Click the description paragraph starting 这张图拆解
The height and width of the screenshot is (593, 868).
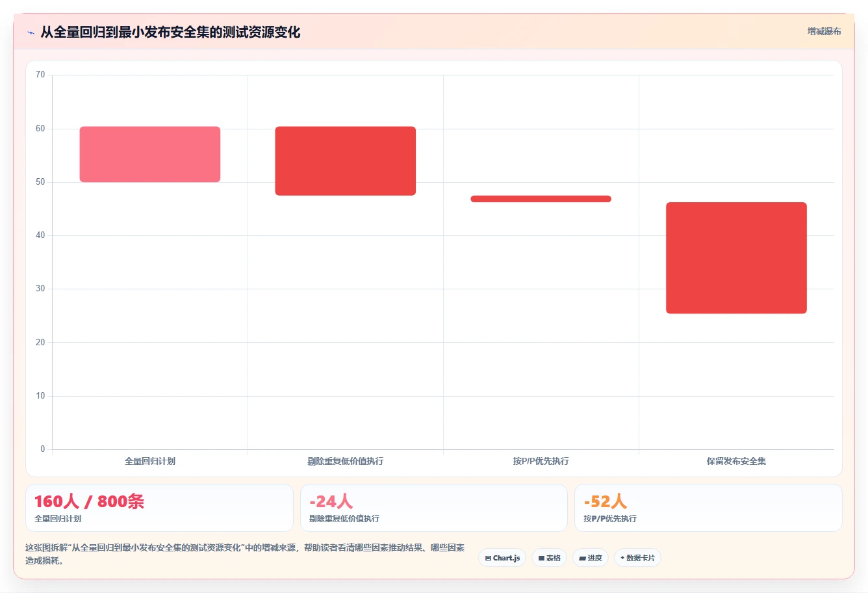245,554
